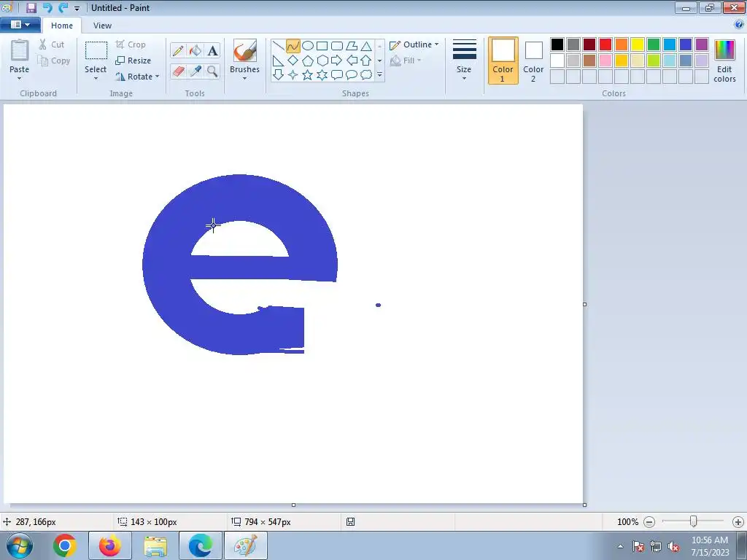Switch to the Home tab
The width and height of the screenshot is (747, 560).
click(62, 26)
